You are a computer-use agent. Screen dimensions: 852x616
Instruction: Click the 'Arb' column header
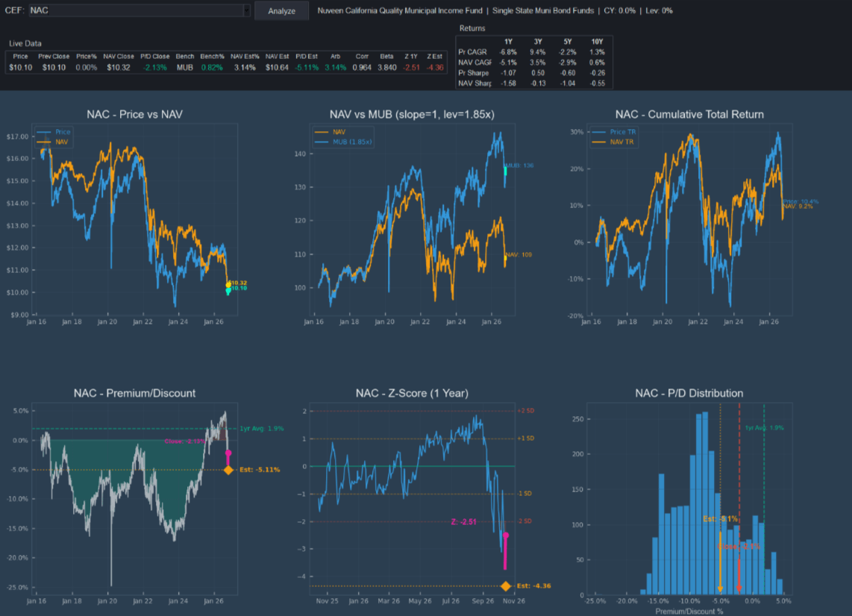[335, 56]
